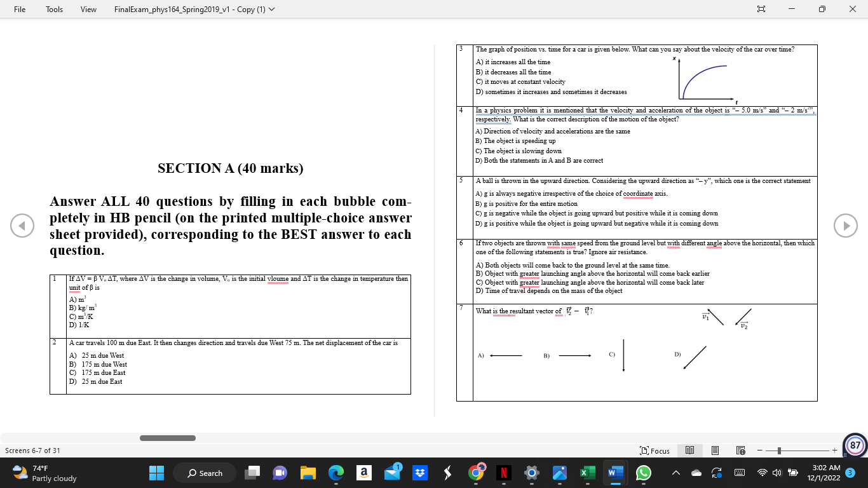Switch to Print Layout view
868x488 pixels.
(715, 451)
